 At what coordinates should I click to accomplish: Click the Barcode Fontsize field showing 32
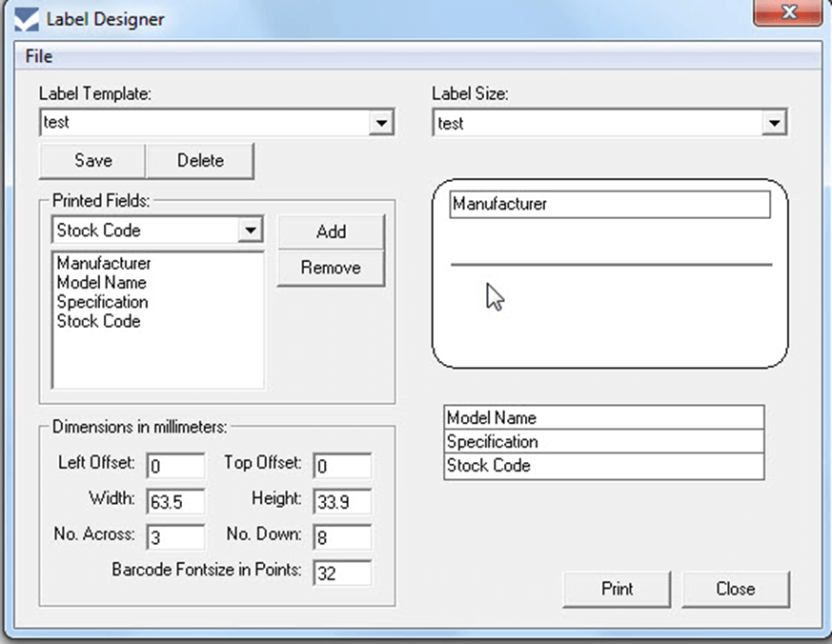[x=342, y=573]
